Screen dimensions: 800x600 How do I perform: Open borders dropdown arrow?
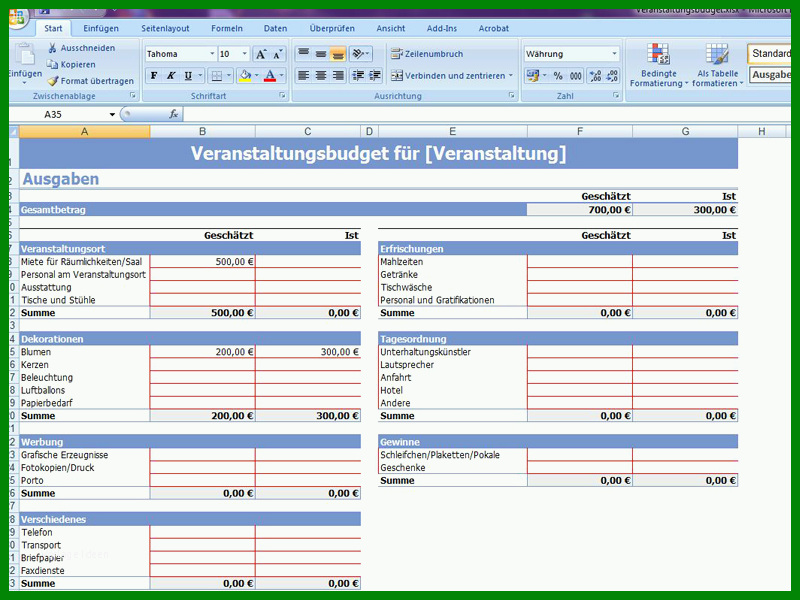click(x=229, y=76)
